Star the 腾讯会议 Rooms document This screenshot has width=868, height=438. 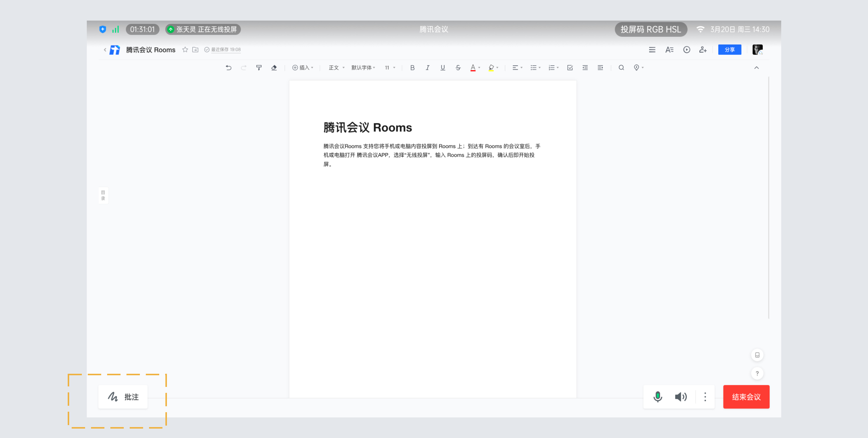(x=185, y=50)
